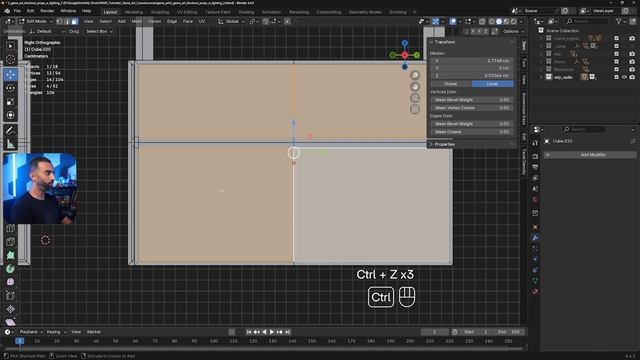Open the Select Box drag dropdown
This screenshot has height=360, width=640.
pos(99,31)
